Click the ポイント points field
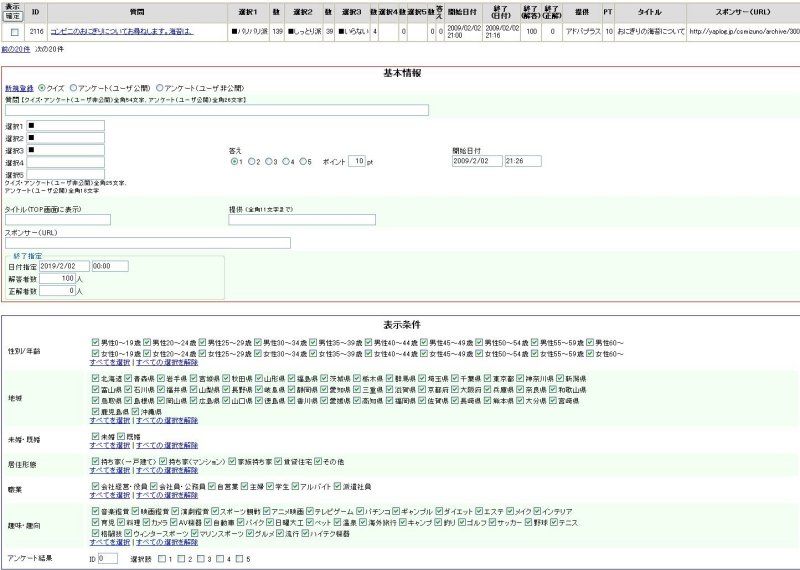The image size is (800, 570). tap(356, 161)
